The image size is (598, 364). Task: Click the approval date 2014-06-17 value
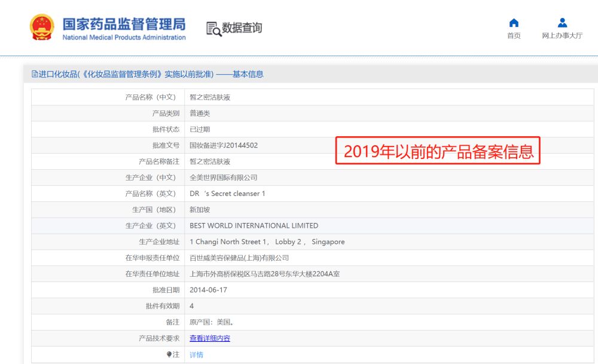[208, 290]
